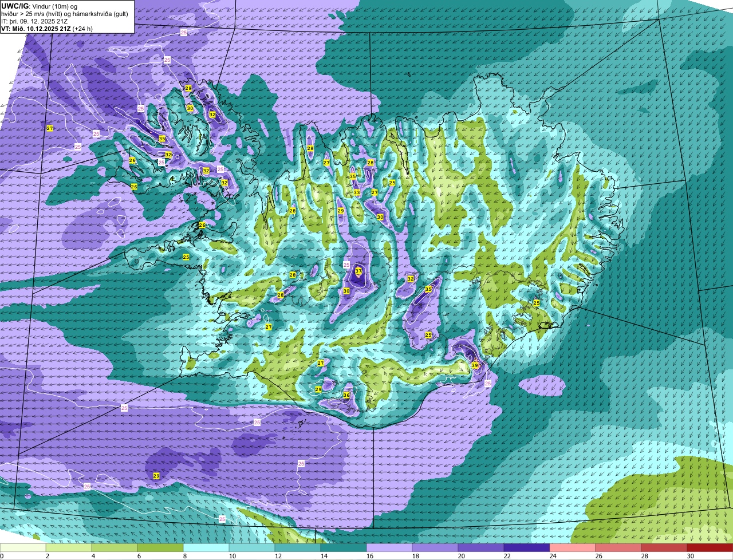Select the 20–22 m/s violet legend swatch
This screenshot has width=733, height=560.
481,547
